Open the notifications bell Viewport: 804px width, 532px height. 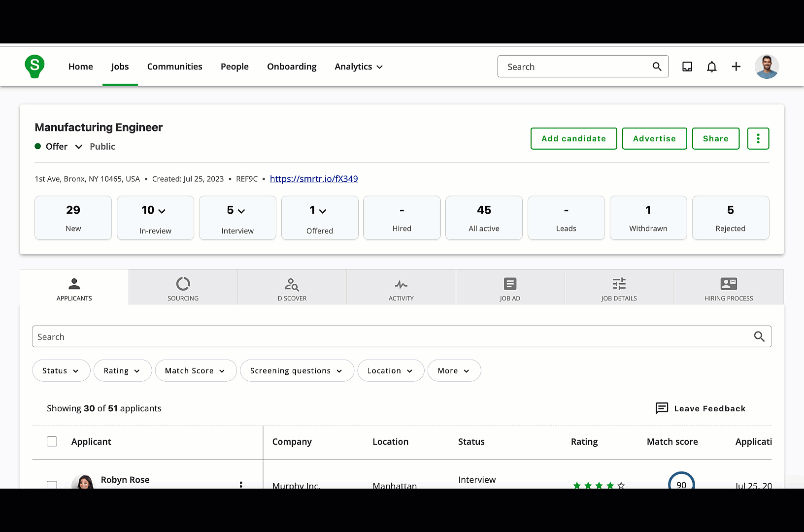[711, 66]
